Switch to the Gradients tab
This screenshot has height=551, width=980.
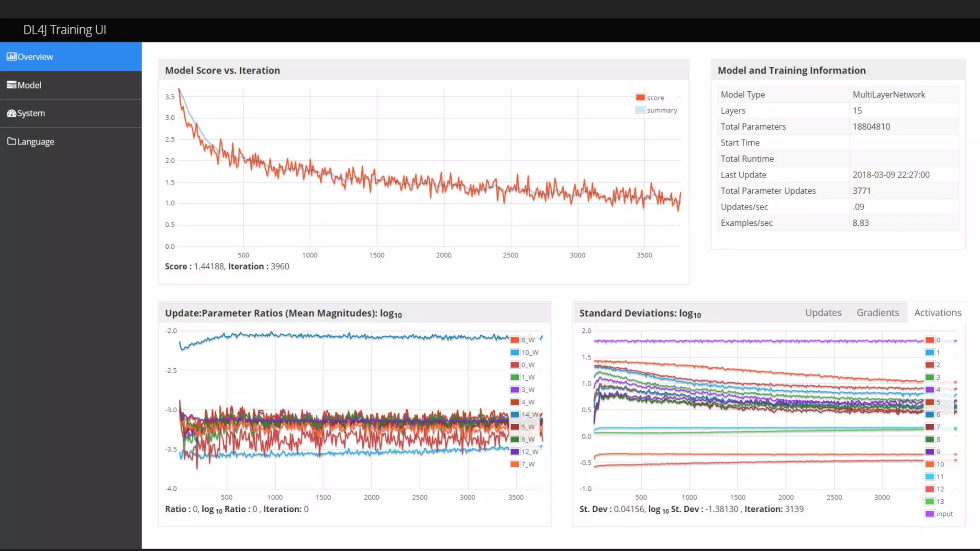(877, 313)
